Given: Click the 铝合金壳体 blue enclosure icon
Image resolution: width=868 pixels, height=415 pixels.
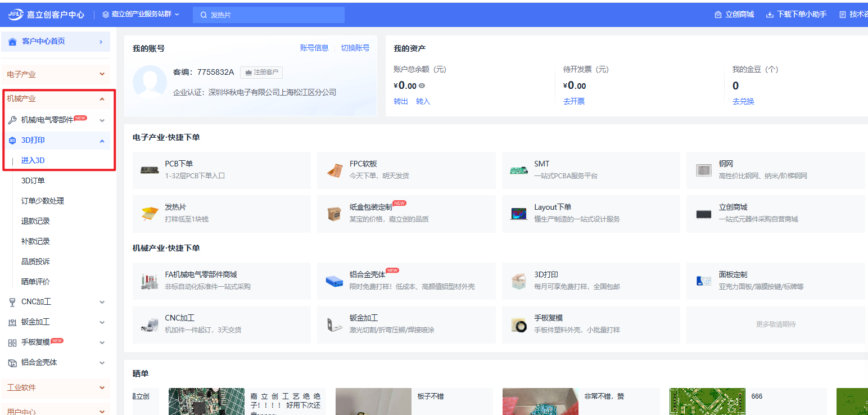Looking at the screenshot, I should tap(334, 281).
